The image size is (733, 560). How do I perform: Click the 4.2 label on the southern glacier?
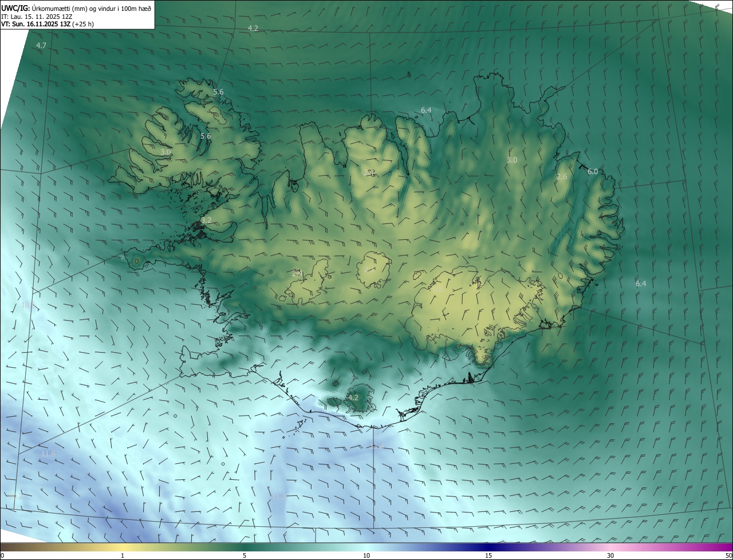[x=353, y=398]
